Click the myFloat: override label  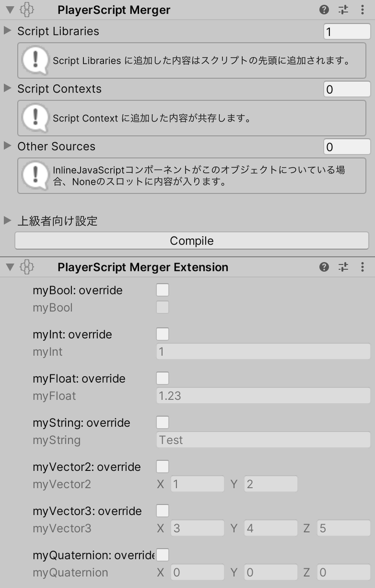[x=79, y=378]
